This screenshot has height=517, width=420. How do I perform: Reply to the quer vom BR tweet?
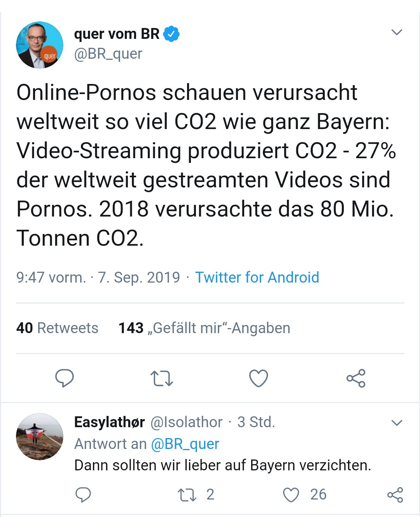tap(65, 378)
